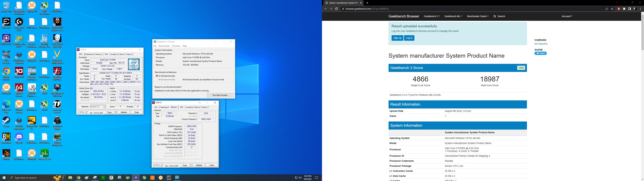Open the Chrome three-dot menu

(x=640, y=9)
